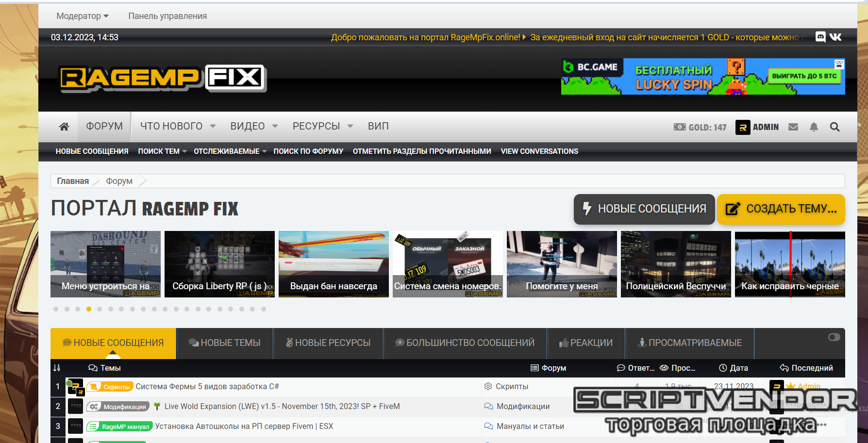Open thumbnail Выдан бан навсегда
The height and width of the screenshot is (443, 868).
[334, 264]
